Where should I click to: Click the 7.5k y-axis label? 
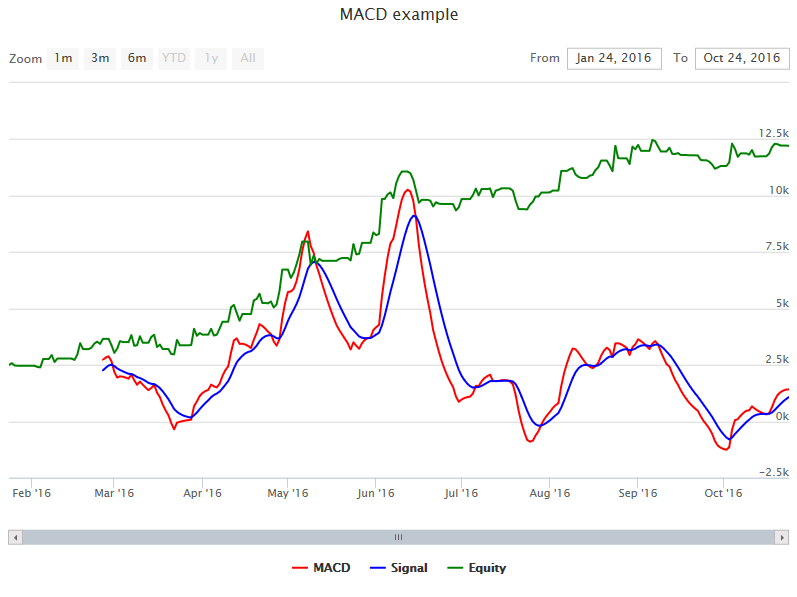(x=777, y=246)
